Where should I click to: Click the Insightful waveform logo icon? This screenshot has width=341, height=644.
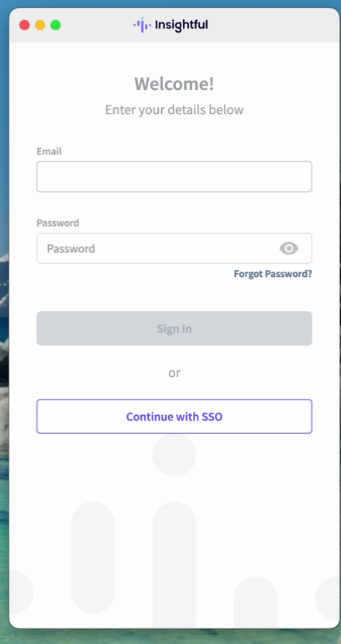coord(142,25)
